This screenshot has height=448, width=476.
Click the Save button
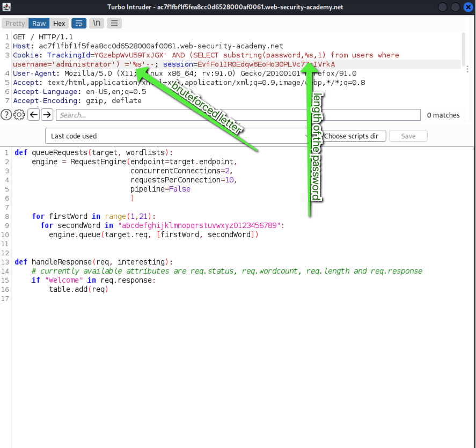408,136
